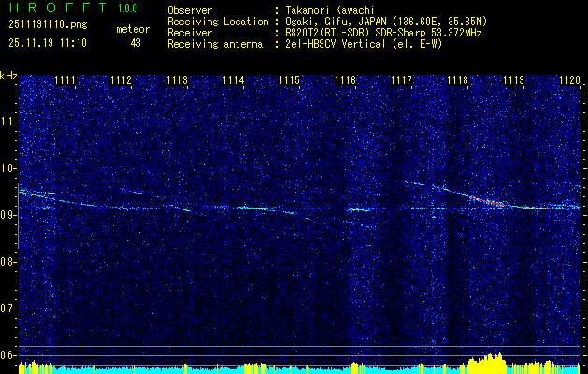Screen dimensions: 588x374
Task: Click the 1112 time marker
Action: [121, 80]
